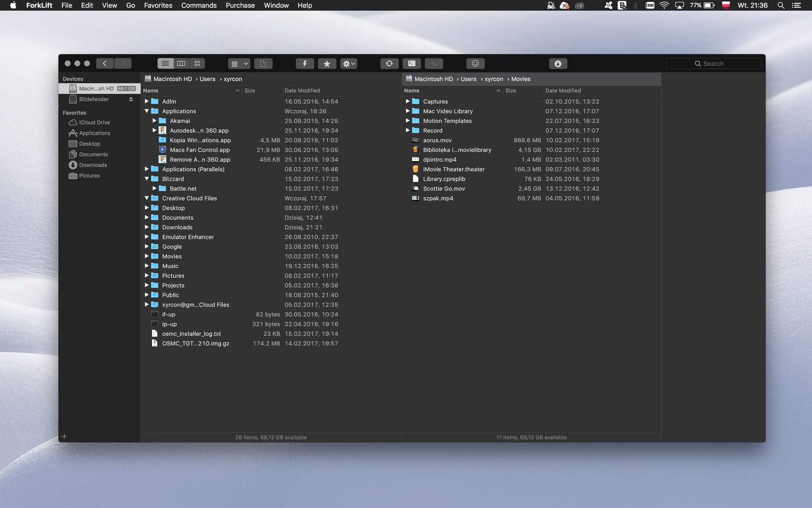Switch to list view mode

pyautogui.click(x=165, y=63)
